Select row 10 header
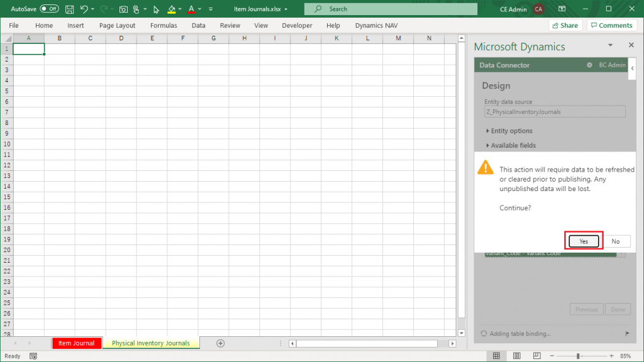Image resolution: width=644 pixels, height=362 pixels. pyautogui.click(x=6, y=144)
